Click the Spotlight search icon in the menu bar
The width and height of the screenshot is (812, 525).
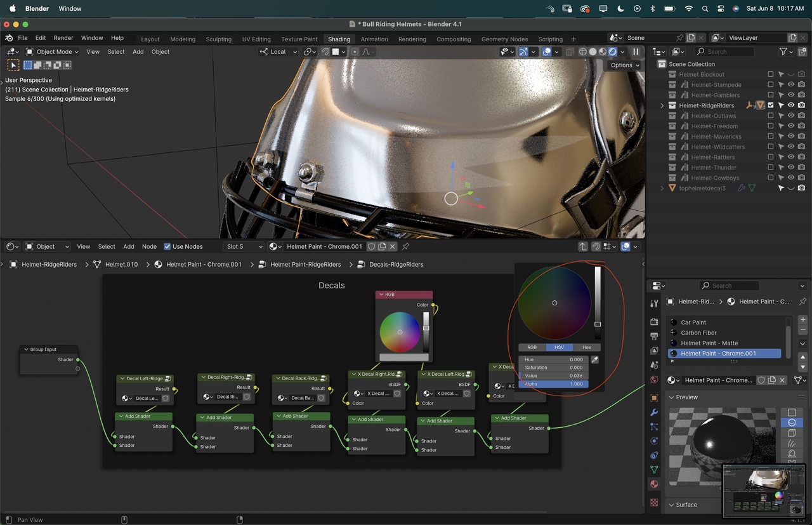(705, 9)
